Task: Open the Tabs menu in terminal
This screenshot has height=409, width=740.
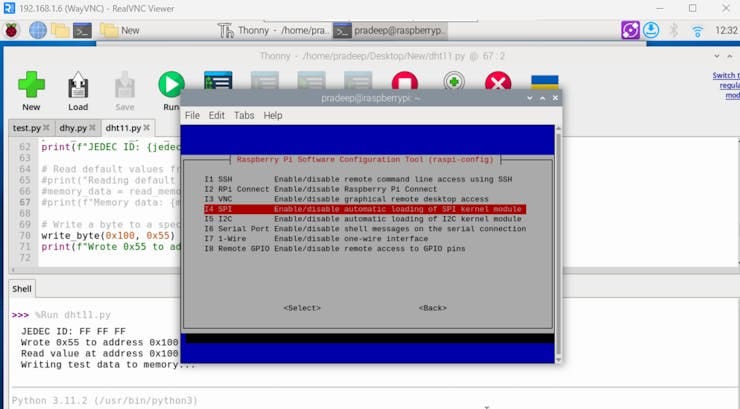Action: [244, 116]
